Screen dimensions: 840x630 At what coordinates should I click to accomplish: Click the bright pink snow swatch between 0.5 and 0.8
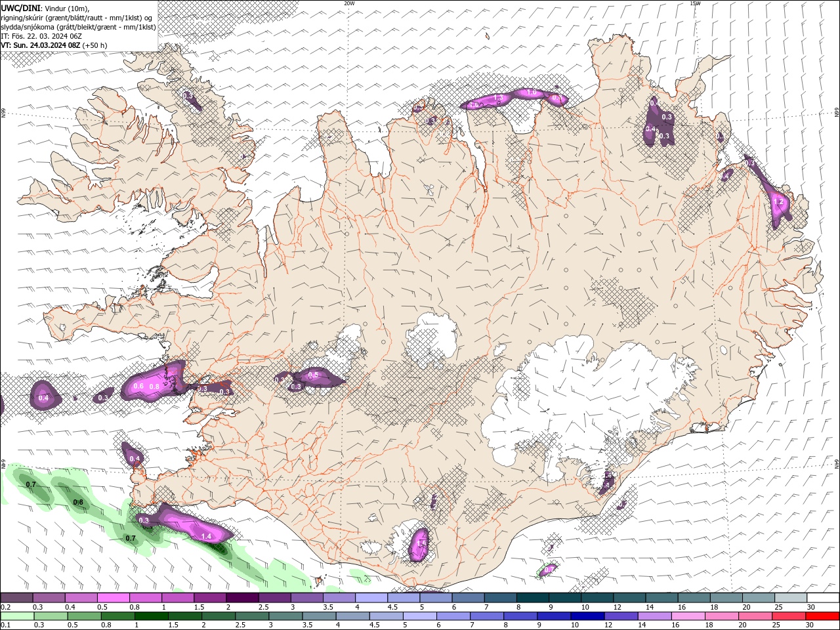114,598
